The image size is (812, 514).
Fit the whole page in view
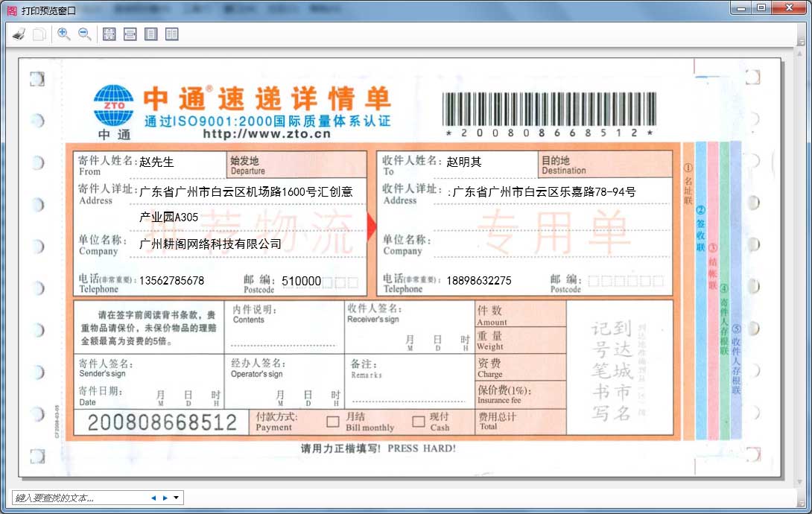110,34
